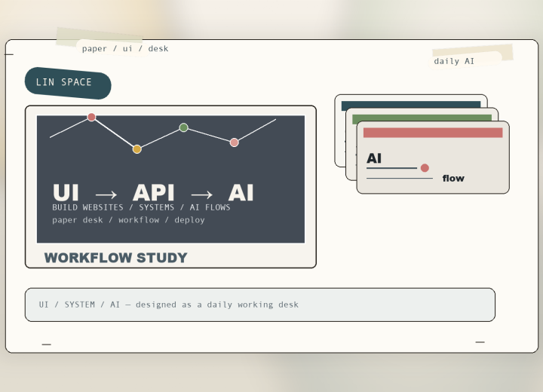This screenshot has height=392, width=543.
Task: Click the red header bar of front card
Action: click(433, 133)
